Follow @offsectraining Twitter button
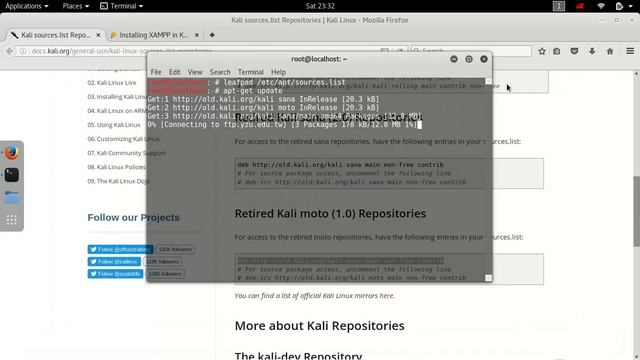 pos(120,249)
